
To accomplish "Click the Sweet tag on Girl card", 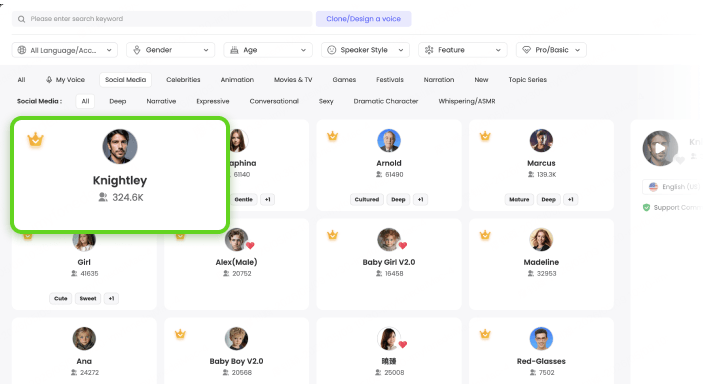I will coord(88,298).
